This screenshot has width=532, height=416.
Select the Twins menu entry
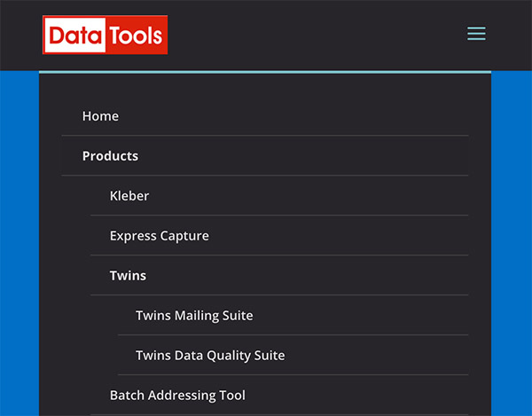(128, 276)
